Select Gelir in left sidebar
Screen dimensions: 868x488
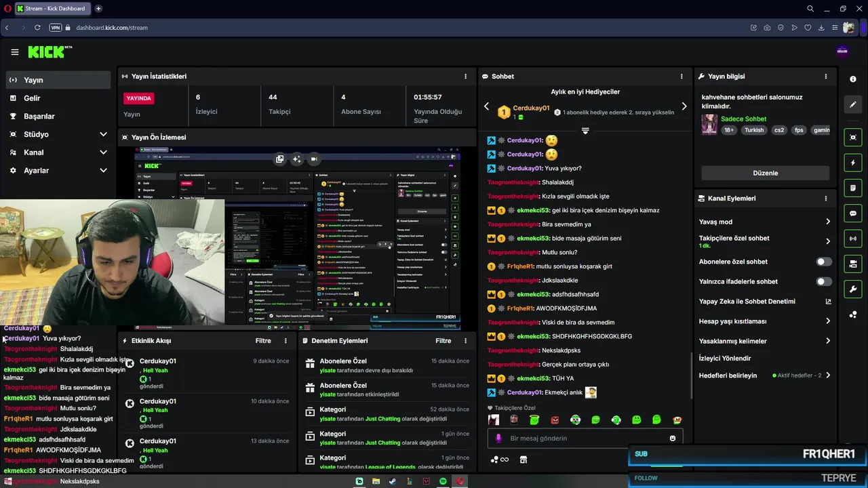(58, 98)
